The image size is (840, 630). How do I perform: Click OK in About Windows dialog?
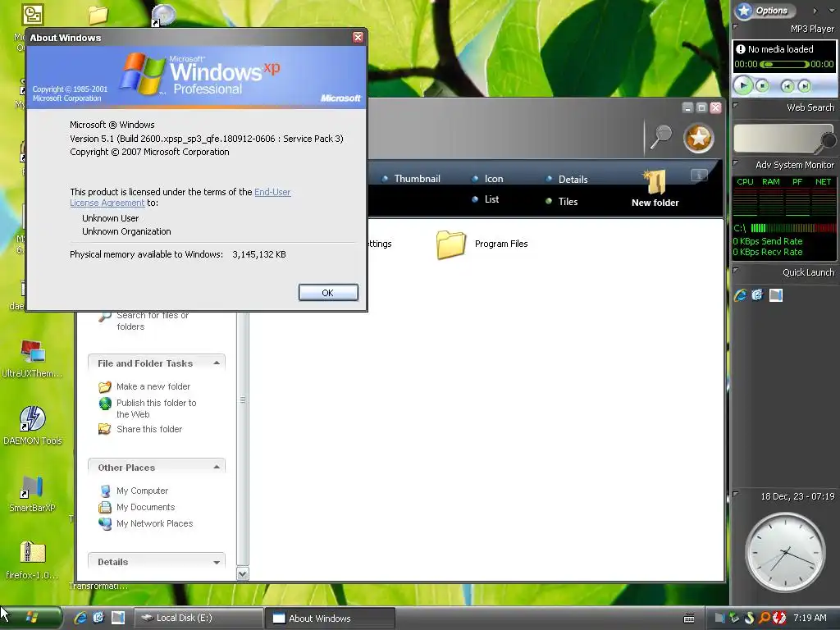point(328,293)
